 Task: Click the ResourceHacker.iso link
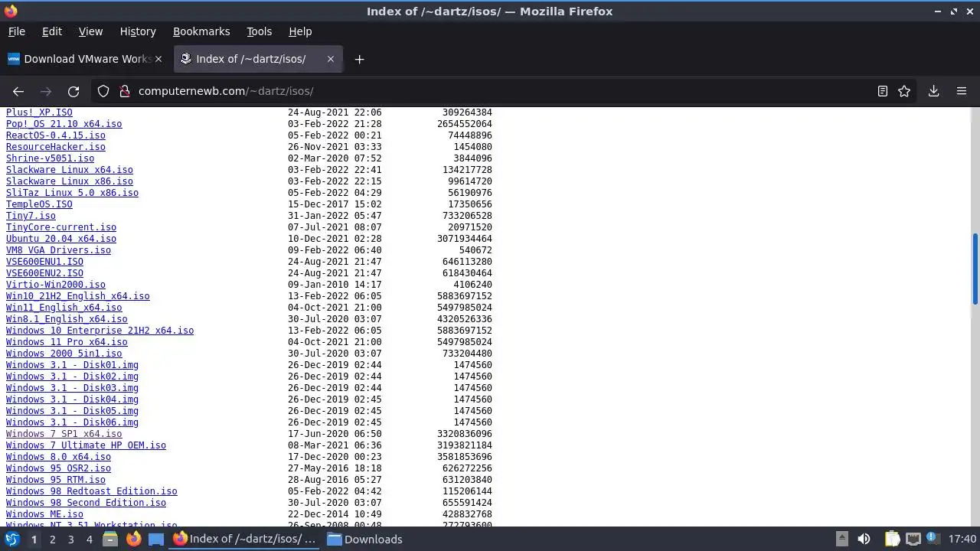(x=56, y=147)
